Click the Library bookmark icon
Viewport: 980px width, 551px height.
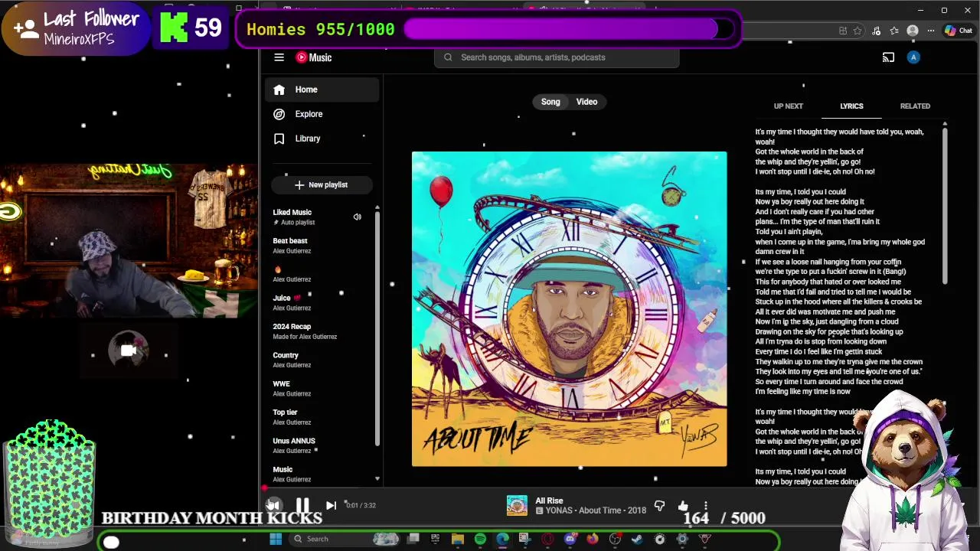click(x=279, y=139)
